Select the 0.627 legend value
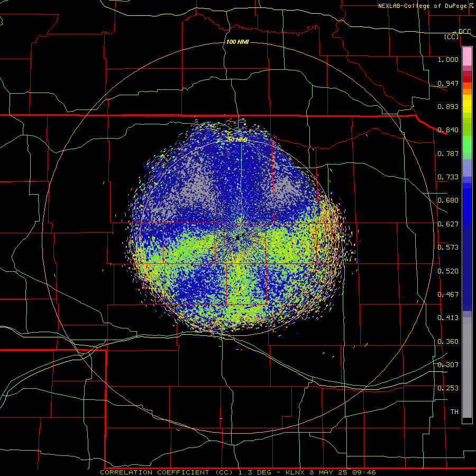Screen dimensions: 476x476 click(x=448, y=224)
